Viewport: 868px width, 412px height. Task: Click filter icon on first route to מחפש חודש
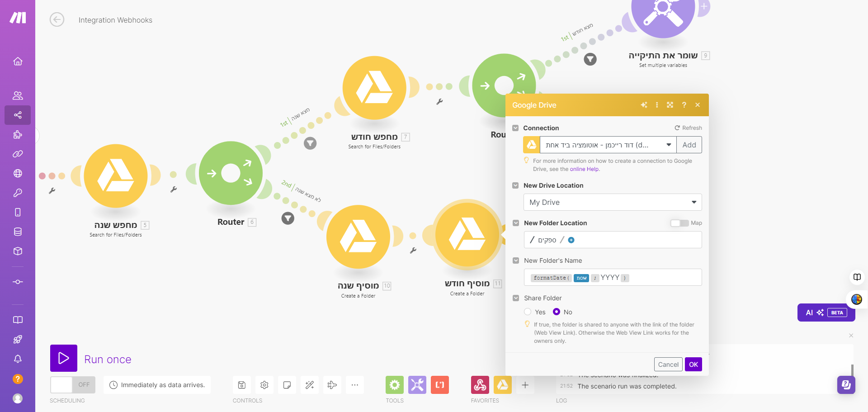tap(310, 143)
